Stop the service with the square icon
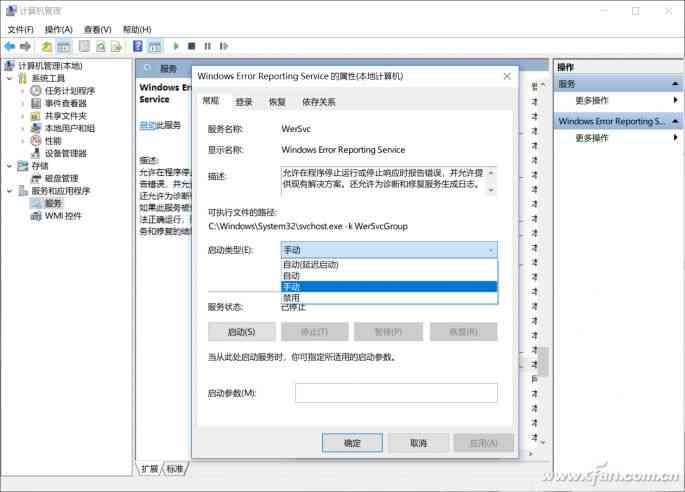Image resolution: width=685 pixels, height=492 pixels. (x=191, y=46)
